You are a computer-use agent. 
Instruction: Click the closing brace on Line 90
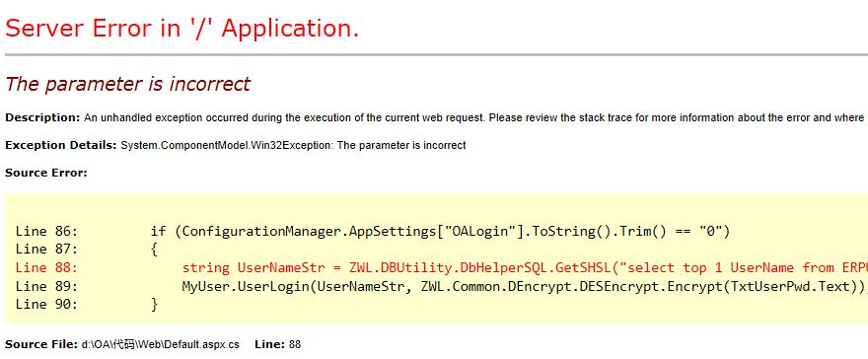pyautogui.click(x=154, y=304)
